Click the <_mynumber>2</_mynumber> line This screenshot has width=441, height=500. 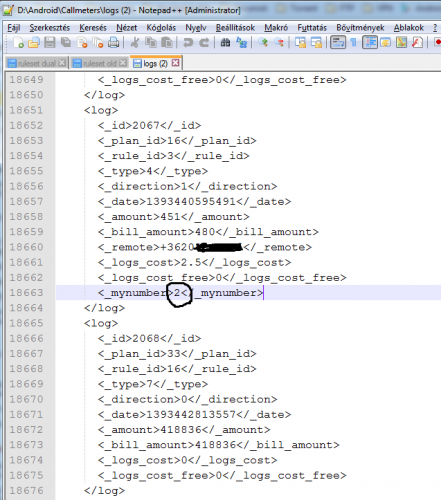pos(180,293)
